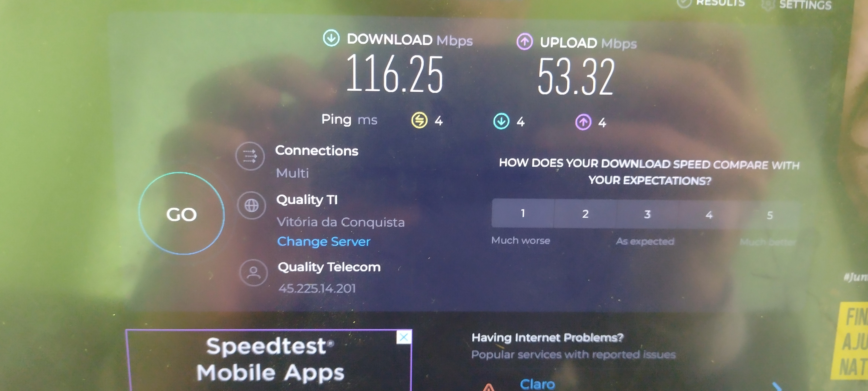
Task: Click the purple upload ping icon
Action: (x=583, y=122)
